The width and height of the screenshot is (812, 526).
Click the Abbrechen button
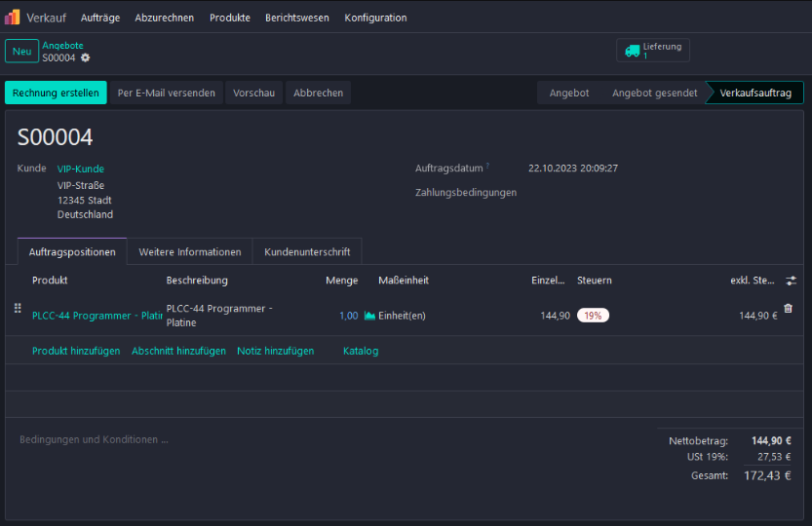[x=318, y=93]
